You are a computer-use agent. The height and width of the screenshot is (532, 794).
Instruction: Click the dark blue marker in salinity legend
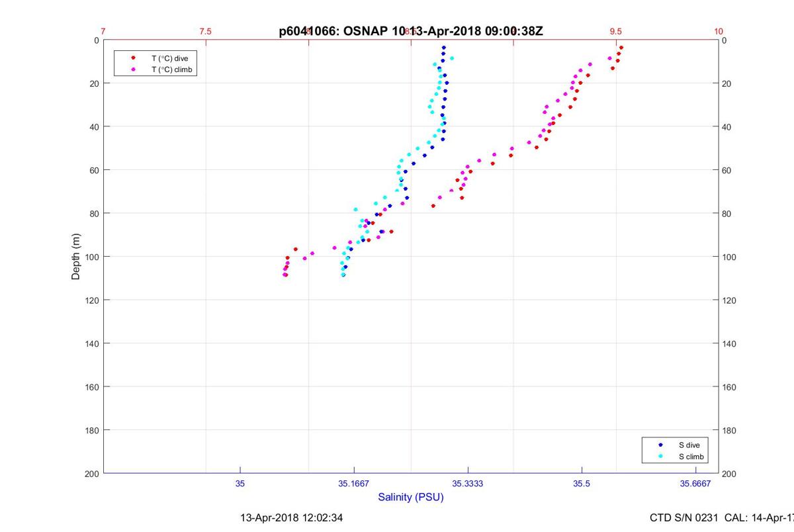(660, 445)
